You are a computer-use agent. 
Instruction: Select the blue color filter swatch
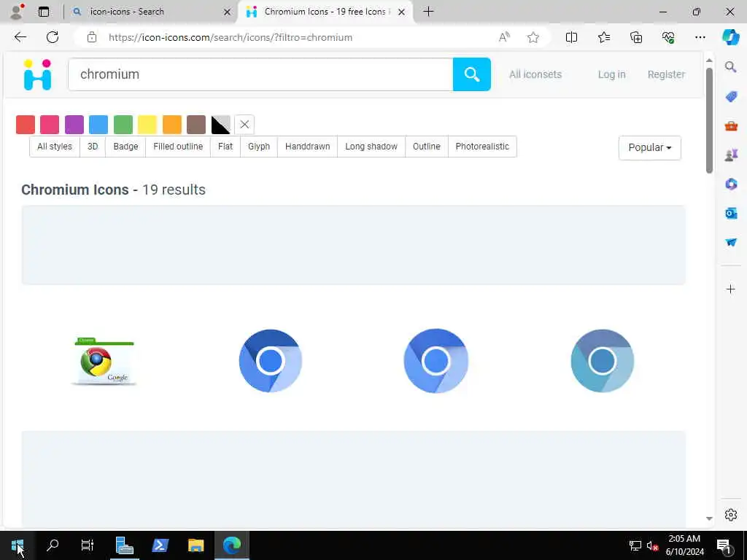98,124
